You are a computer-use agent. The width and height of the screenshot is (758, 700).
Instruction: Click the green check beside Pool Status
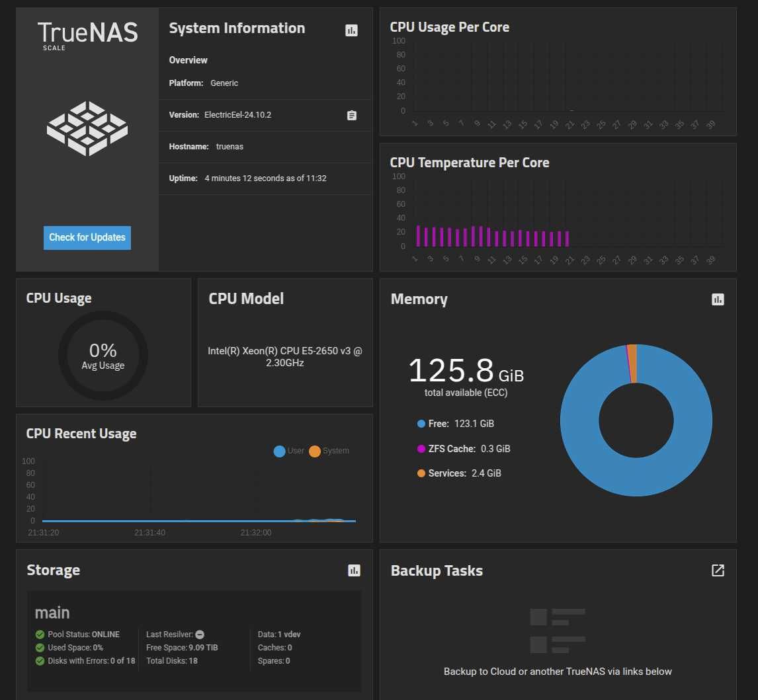(x=40, y=635)
